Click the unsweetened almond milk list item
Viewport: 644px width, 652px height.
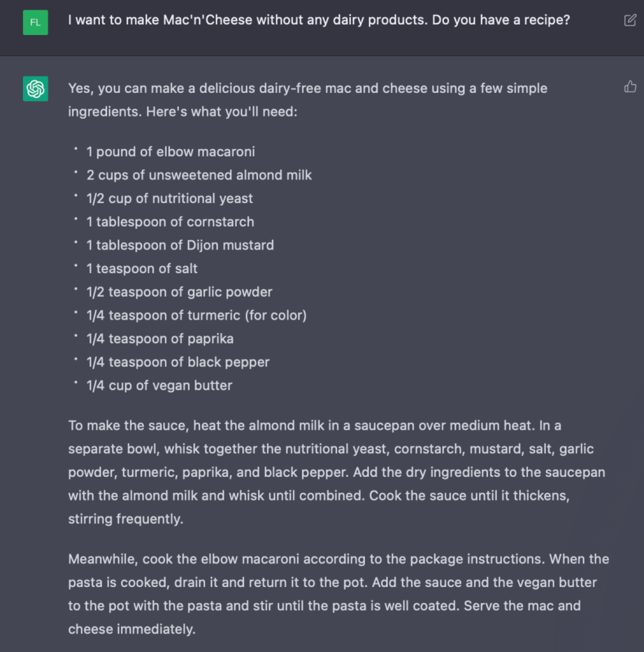tap(199, 175)
